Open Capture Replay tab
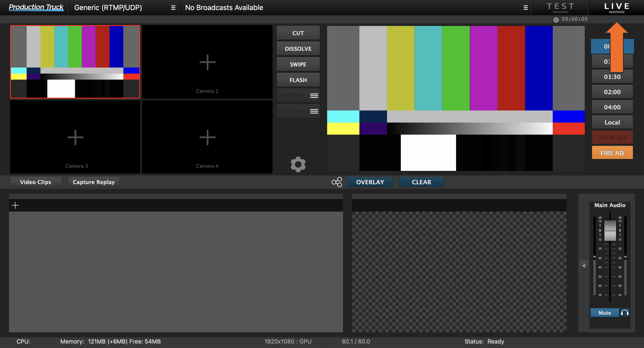Image resolution: width=644 pixels, height=348 pixels. (x=94, y=182)
